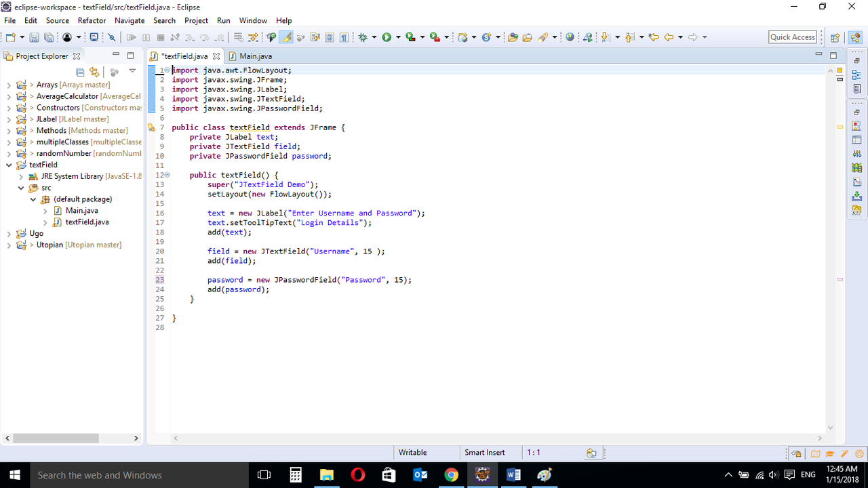Launch the Debug tool icon
Image resolution: width=868 pixels, height=488 pixels.
tap(363, 37)
